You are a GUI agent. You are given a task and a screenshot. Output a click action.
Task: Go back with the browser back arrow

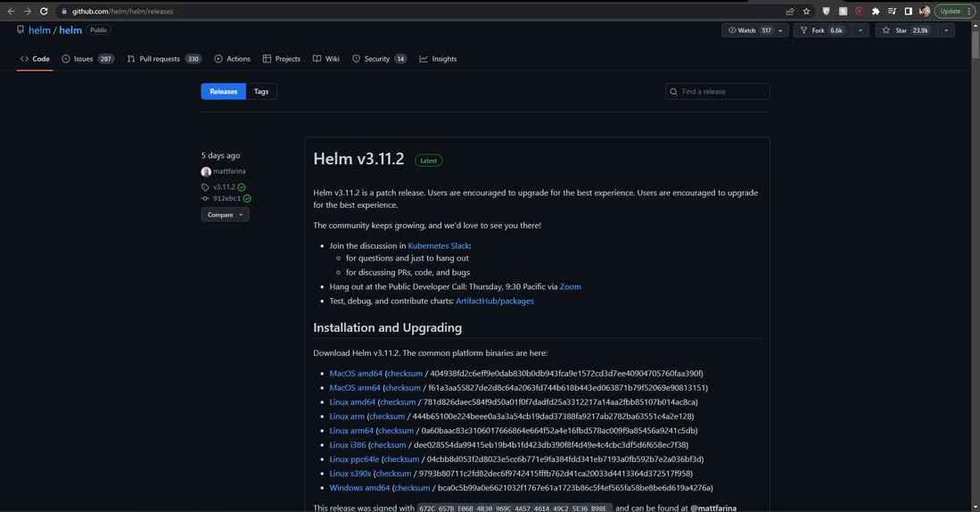pos(11,12)
